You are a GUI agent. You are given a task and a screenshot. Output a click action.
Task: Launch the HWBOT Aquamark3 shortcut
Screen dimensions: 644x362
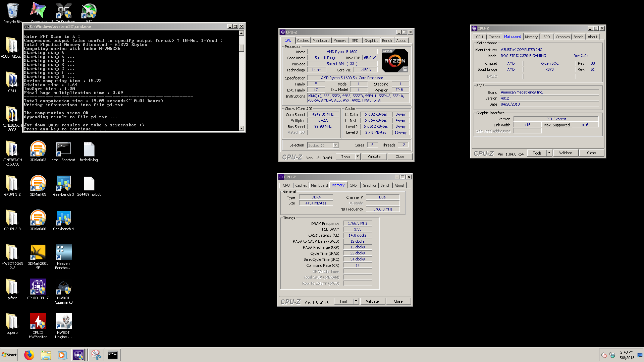[63, 291]
